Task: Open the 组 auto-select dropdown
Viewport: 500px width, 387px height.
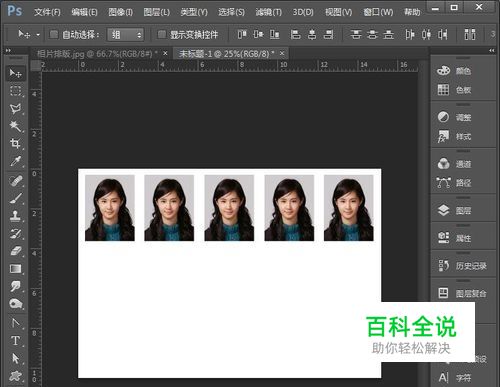Action: pyautogui.click(x=125, y=34)
